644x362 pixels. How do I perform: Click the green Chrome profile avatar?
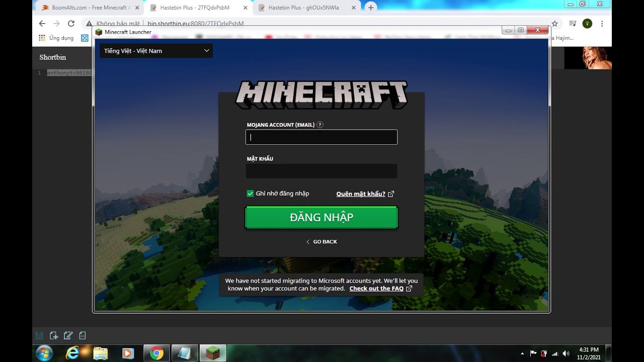(587, 24)
